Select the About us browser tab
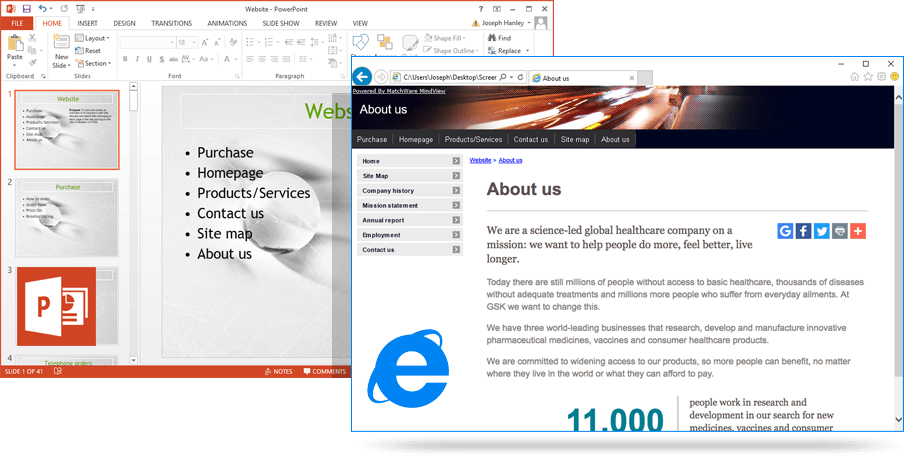Screen dimensions: 910x457 [583, 78]
